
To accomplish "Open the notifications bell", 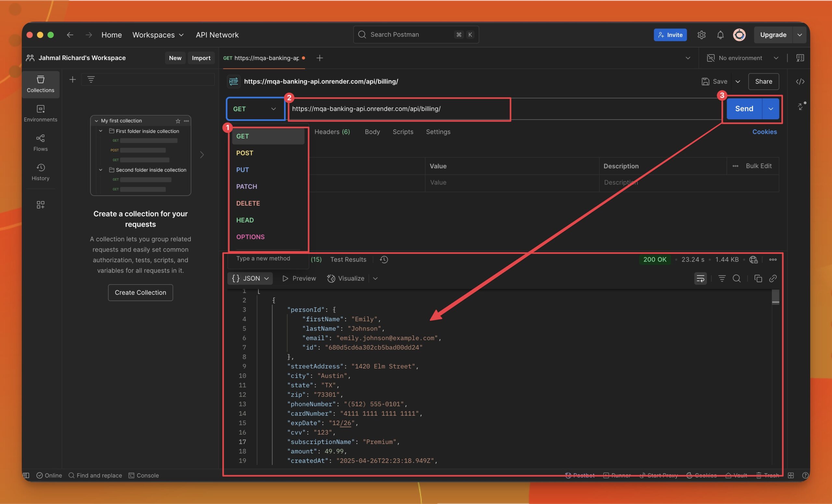I will 720,35.
